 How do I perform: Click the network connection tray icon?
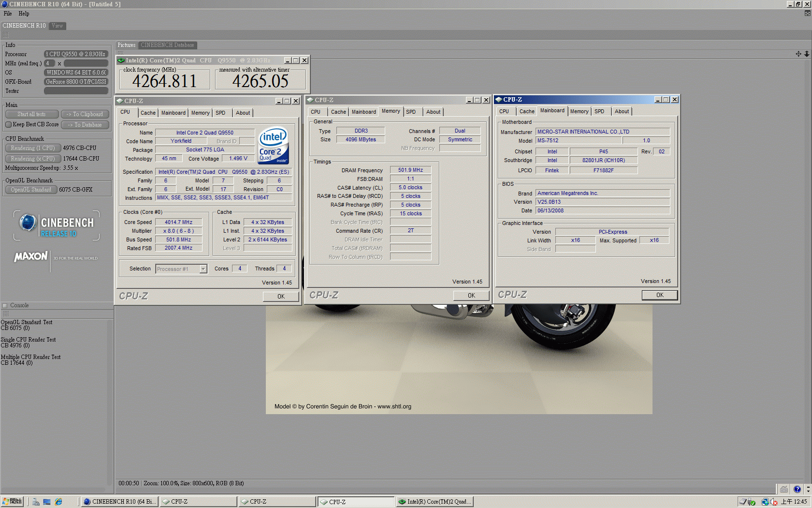coord(765,502)
